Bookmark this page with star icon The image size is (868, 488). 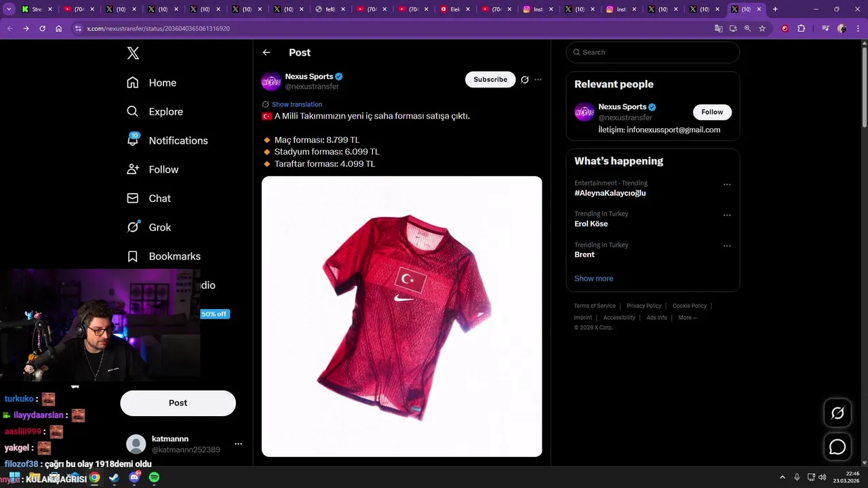[762, 28]
